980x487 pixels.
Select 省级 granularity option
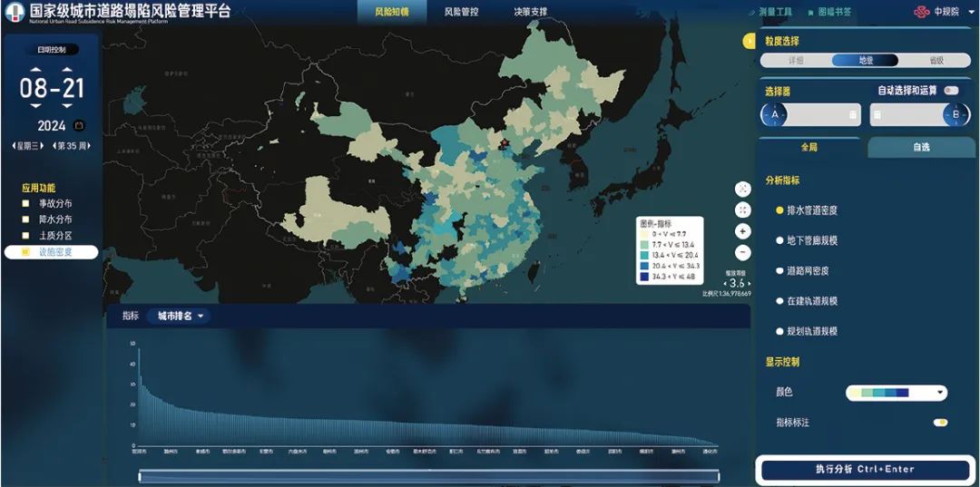[936, 61]
